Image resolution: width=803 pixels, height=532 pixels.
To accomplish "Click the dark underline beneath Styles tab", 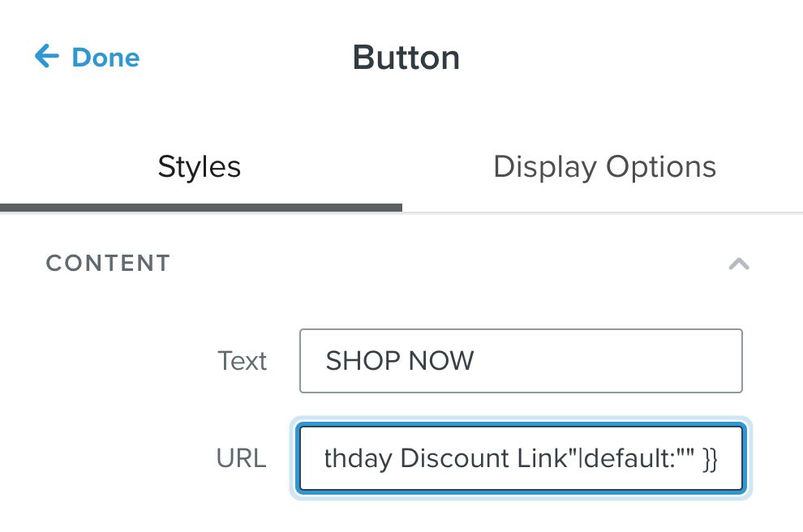I will click(x=201, y=208).
